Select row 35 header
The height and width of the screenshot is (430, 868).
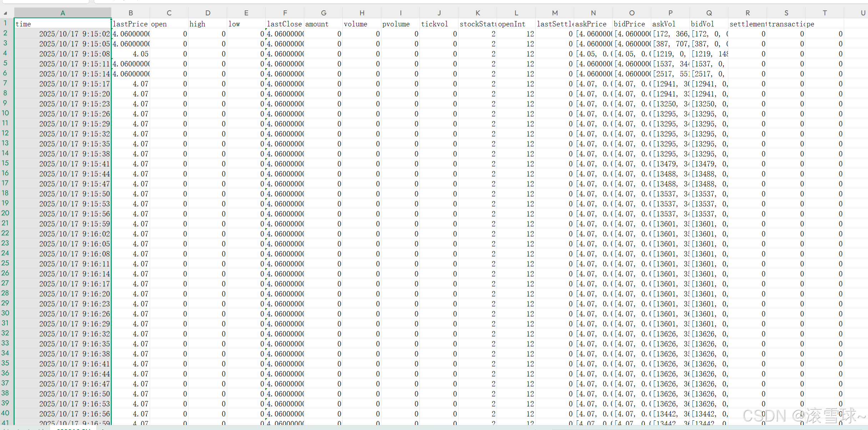coord(5,363)
